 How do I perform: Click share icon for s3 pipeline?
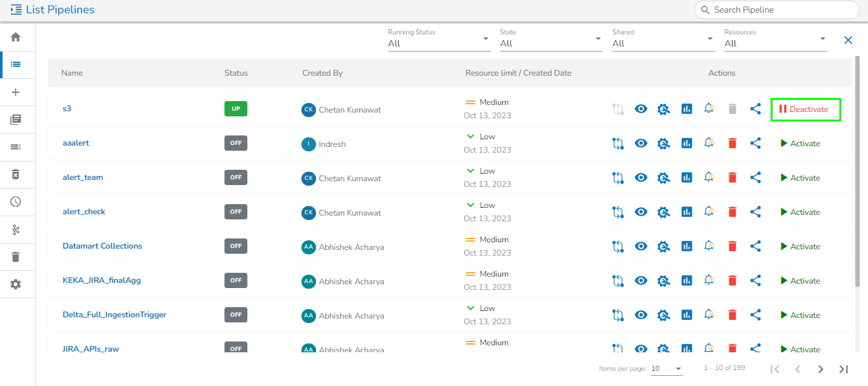click(755, 109)
